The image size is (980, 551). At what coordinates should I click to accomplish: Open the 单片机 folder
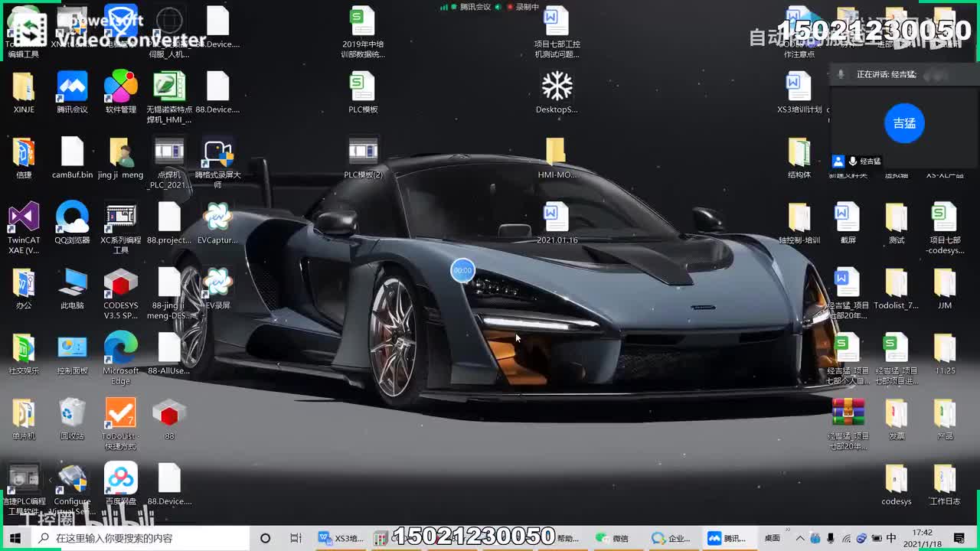coord(24,419)
